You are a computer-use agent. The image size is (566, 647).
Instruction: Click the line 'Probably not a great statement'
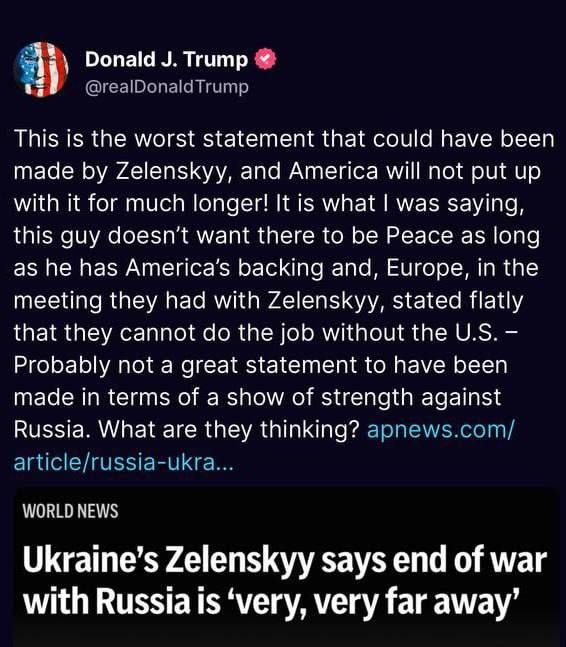(261, 365)
